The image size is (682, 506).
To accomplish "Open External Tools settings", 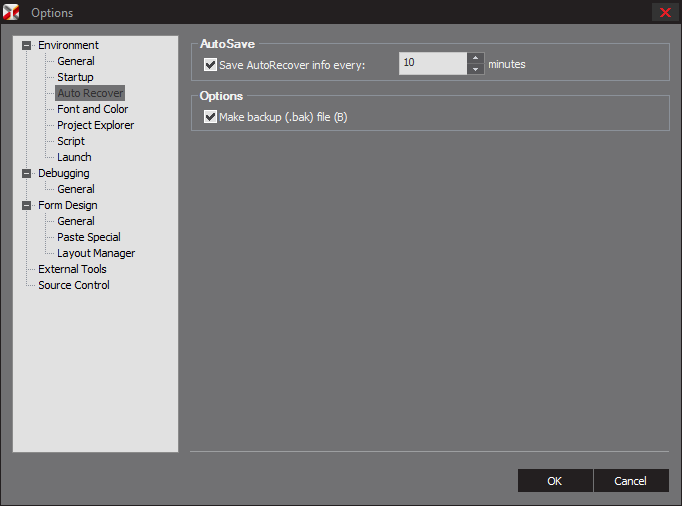I will pyautogui.click(x=72, y=269).
